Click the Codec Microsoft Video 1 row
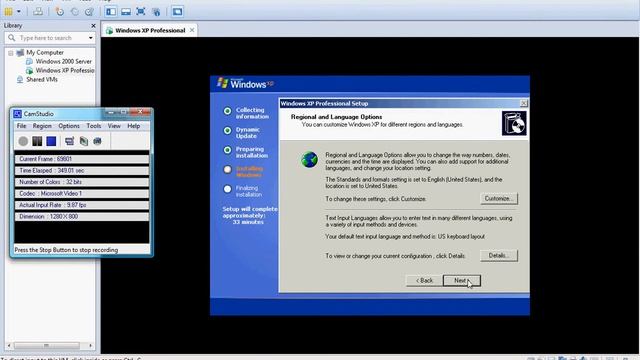The width and height of the screenshot is (640, 360). [82, 193]
